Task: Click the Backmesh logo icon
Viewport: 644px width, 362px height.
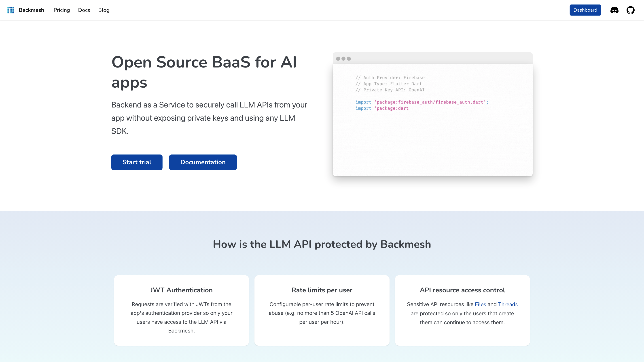Action: pyautogui.click(x=11, y=10)
